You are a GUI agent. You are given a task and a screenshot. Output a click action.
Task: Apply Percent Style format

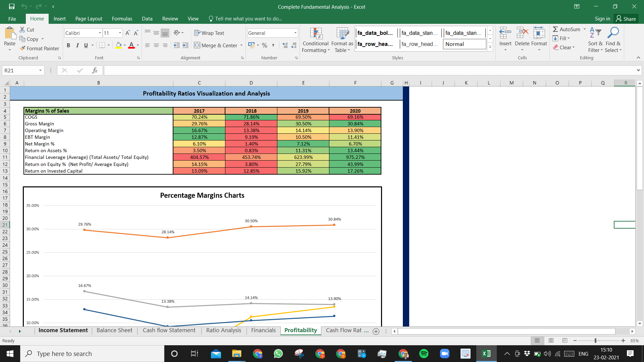tap(265, 45)
